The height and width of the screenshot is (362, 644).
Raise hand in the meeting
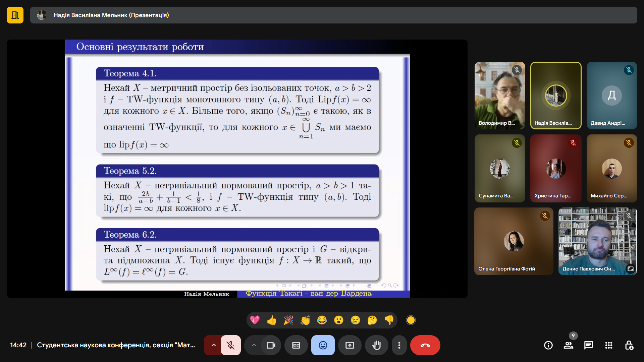pyautogui.click(x=377, y=345)
